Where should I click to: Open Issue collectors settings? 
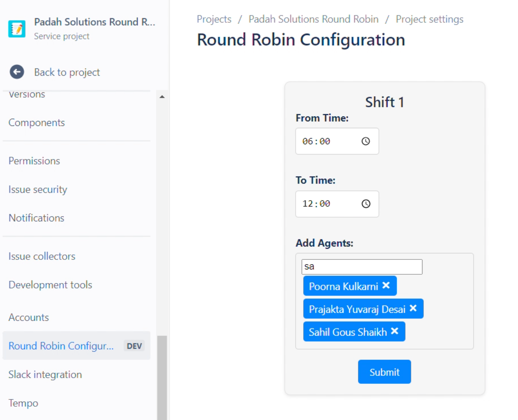[x=42, y=256]
